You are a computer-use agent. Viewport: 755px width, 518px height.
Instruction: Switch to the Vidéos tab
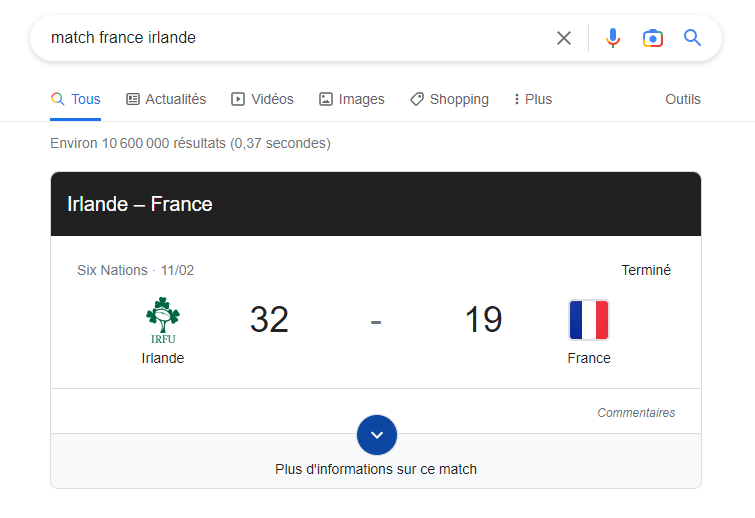point(262,99)
